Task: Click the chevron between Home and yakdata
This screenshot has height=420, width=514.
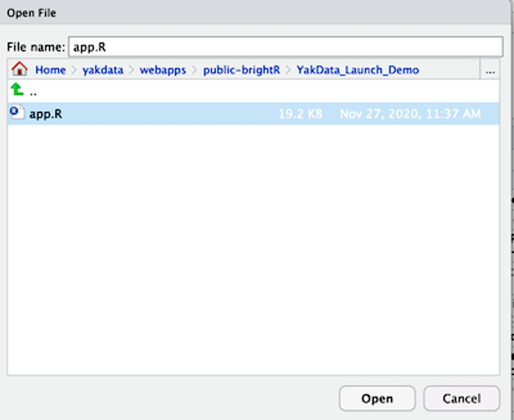Action: pos(74,70)
